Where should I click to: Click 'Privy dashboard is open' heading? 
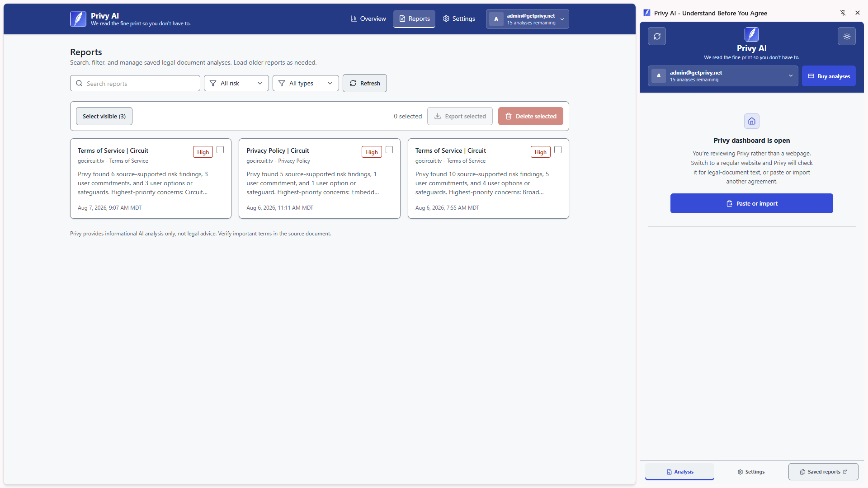coord(751,141)
